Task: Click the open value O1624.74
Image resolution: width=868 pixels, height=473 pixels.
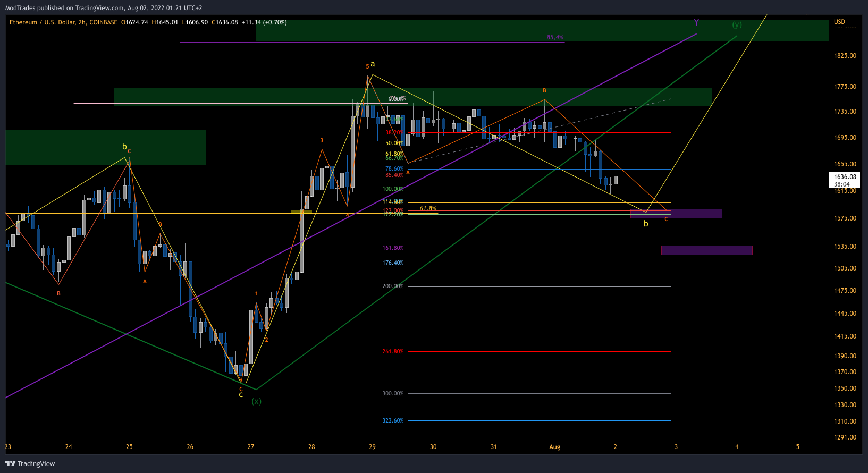Action: [134, 22]
